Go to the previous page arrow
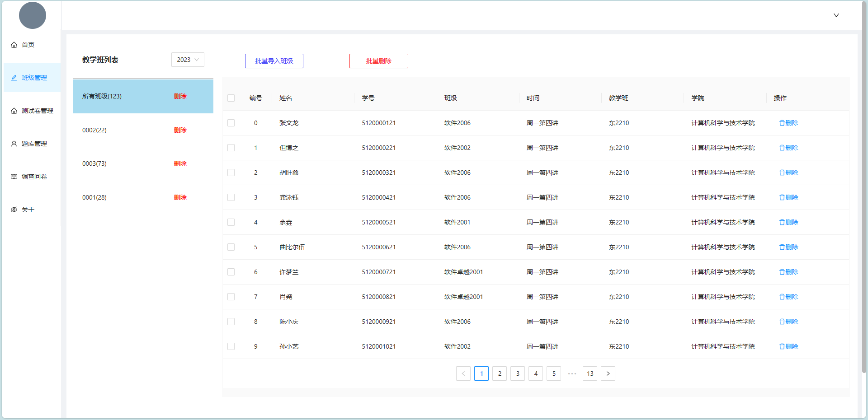Viewport: 868px width, 420px height. pyautogui.click(x=463, y=373)
